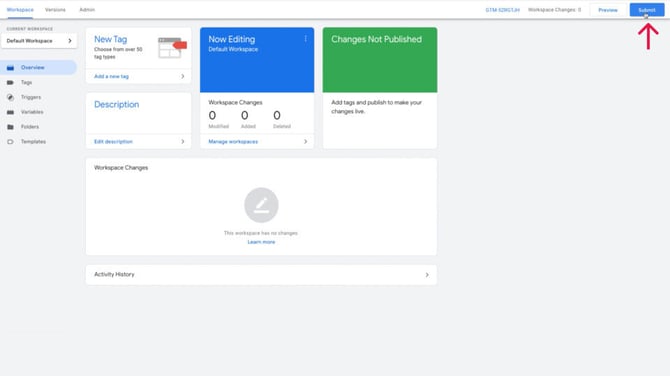Screen dimensions: 670x376
Task: Click the Edit description link
Action: point(113,141)
